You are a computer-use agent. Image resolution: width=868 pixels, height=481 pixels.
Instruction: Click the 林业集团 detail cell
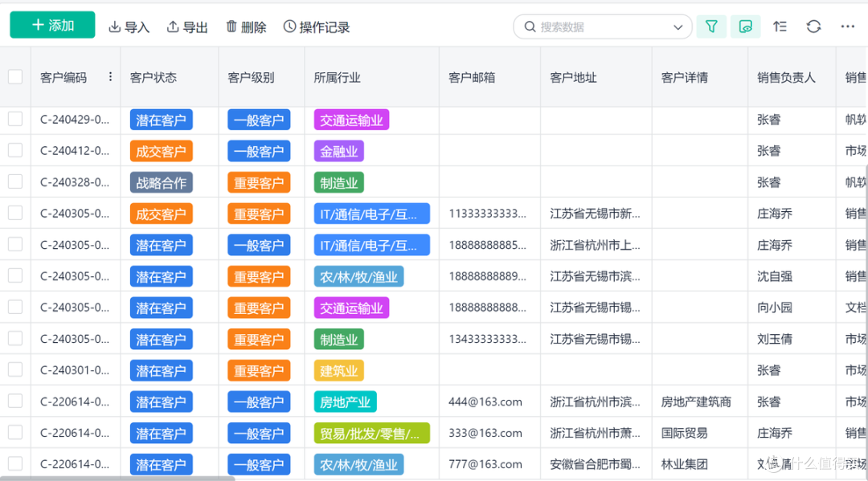(x=685, y=464)
